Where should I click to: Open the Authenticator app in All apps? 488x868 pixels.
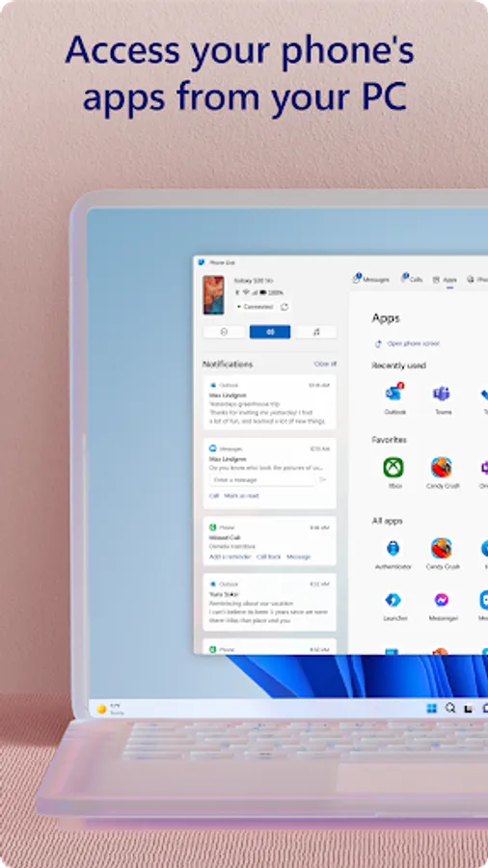(x=393, y=555)
